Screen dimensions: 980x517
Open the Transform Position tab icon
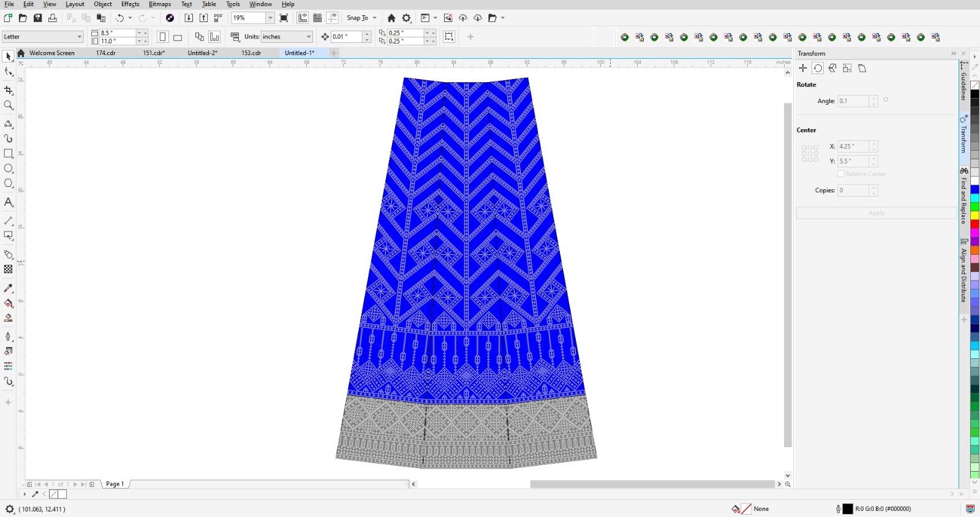click(803, 68)
